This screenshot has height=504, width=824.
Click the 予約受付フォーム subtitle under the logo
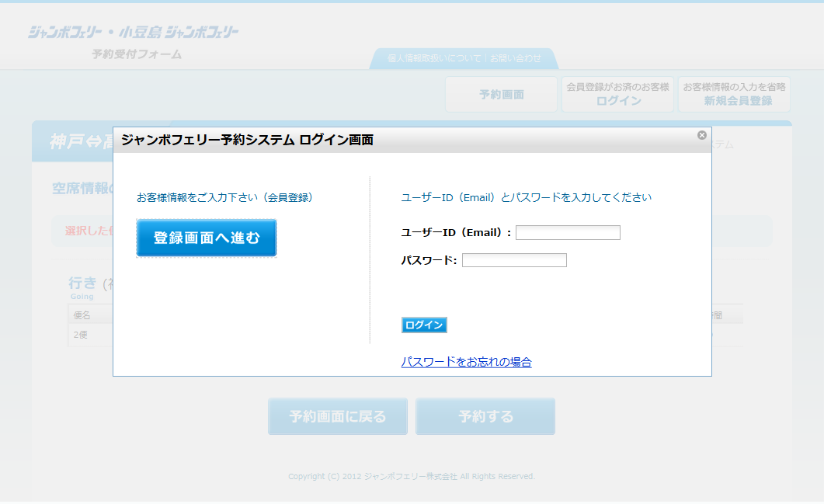tap(137, 54)
